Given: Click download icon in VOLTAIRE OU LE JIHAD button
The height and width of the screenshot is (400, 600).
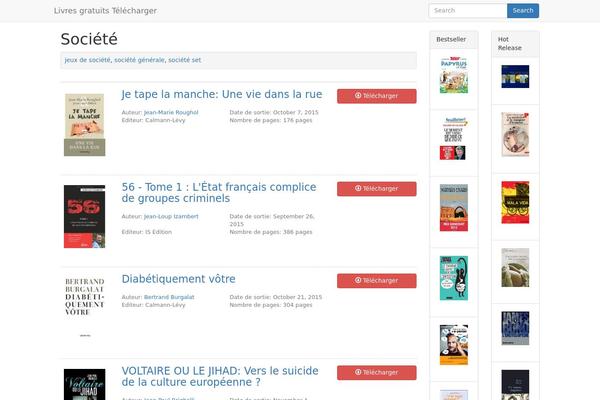Looking at the screenshot, I should [358, 372].
